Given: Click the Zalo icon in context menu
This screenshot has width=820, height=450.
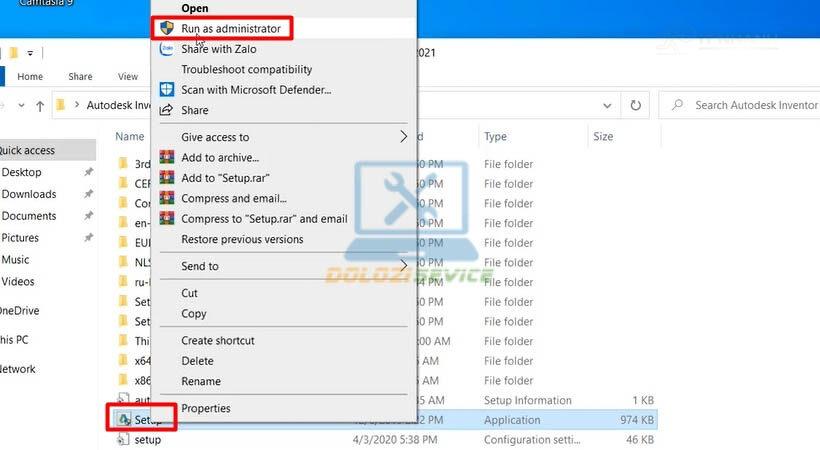Looking at the screenshot, I should click(166, 49).
